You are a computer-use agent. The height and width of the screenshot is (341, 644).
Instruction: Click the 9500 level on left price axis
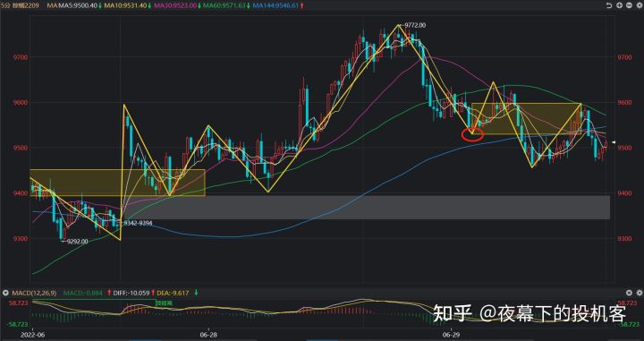coord(21,148)
